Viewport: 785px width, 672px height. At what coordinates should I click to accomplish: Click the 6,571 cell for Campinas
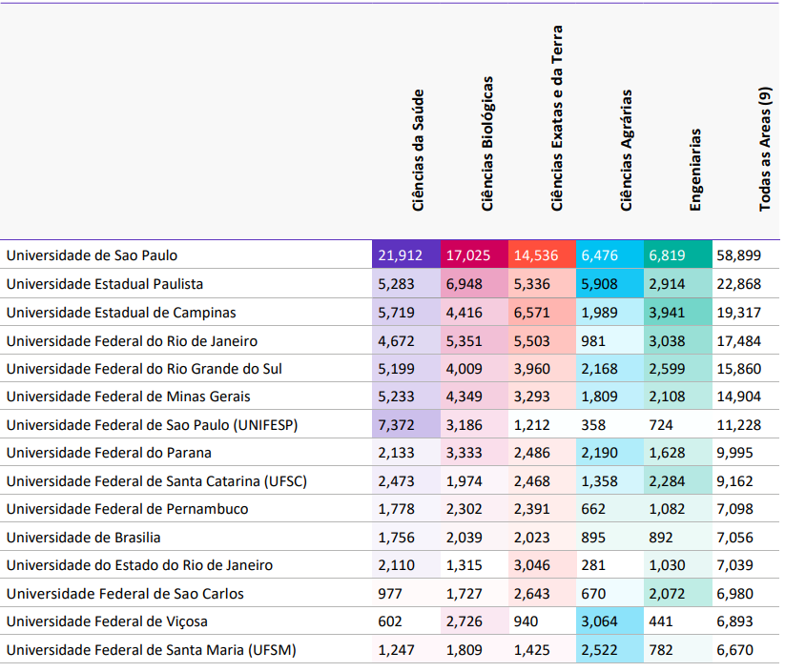click(542, 313)
